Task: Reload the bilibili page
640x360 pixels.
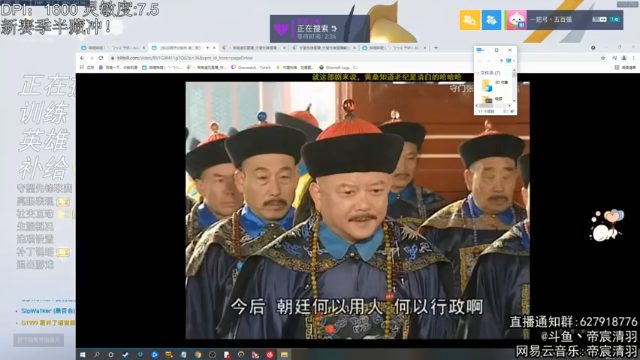Action: coord(101,58)
